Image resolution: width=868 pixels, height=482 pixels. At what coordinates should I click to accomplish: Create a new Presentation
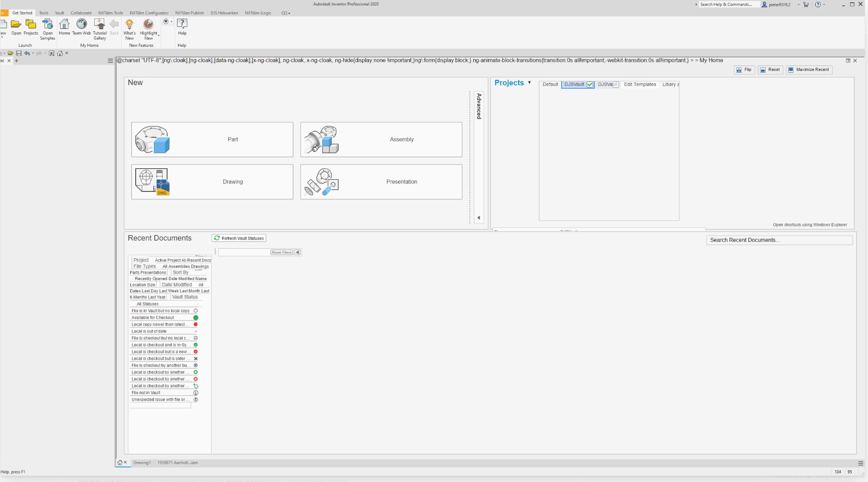point(381,181)
